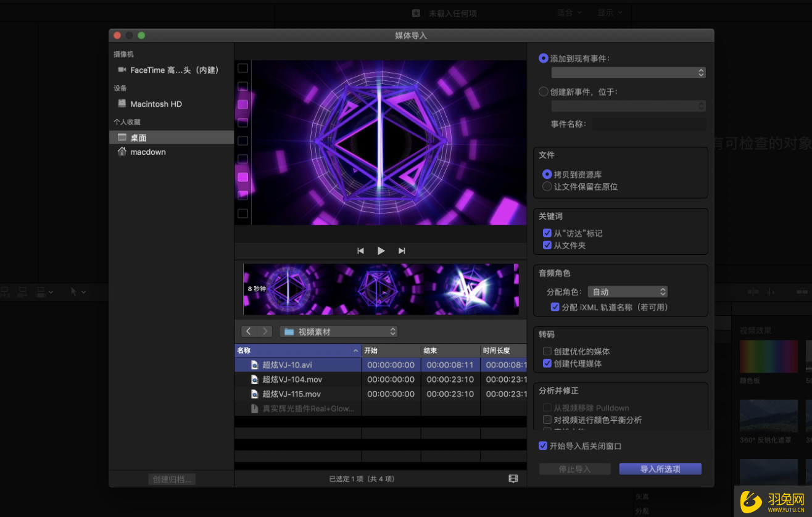
Task: Navigate back using the browser back arrow
Action: point(248,331)
